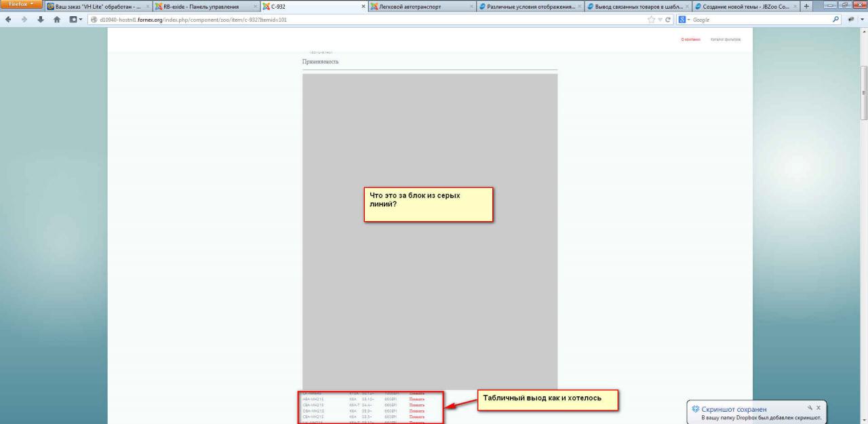Screen dimensions: 868x424
Task: Switch to Создание новой темы JBZoo tab
Action: [x=743, y=7]
